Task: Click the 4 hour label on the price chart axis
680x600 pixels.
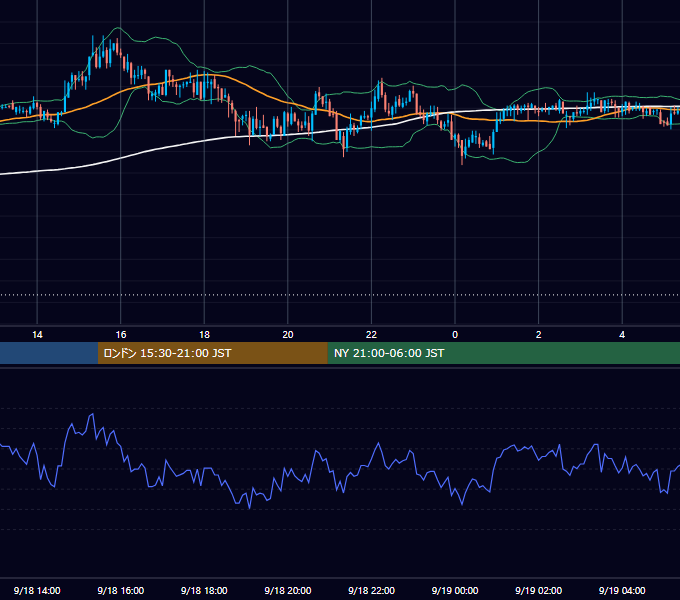Action: (622, 335)
